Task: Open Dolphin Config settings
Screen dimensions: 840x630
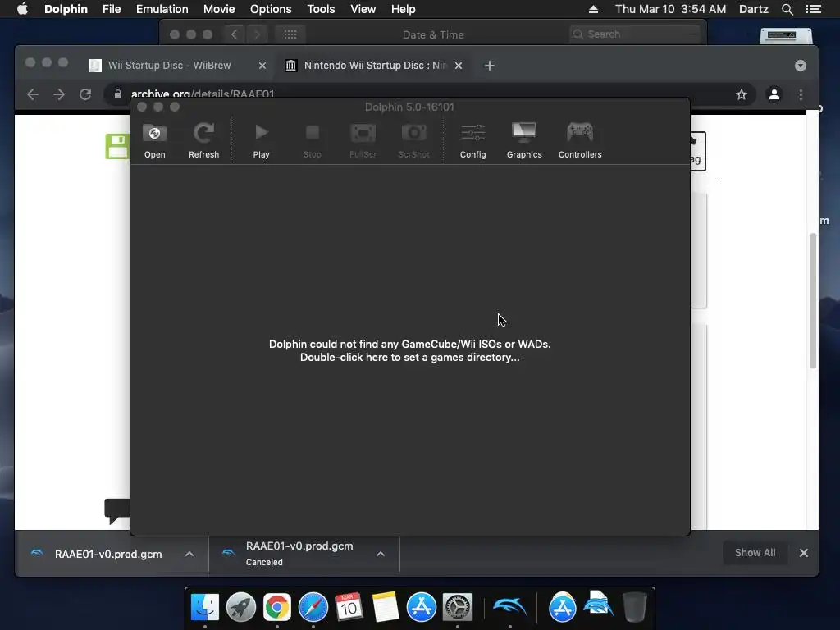Action: point(473,141)
